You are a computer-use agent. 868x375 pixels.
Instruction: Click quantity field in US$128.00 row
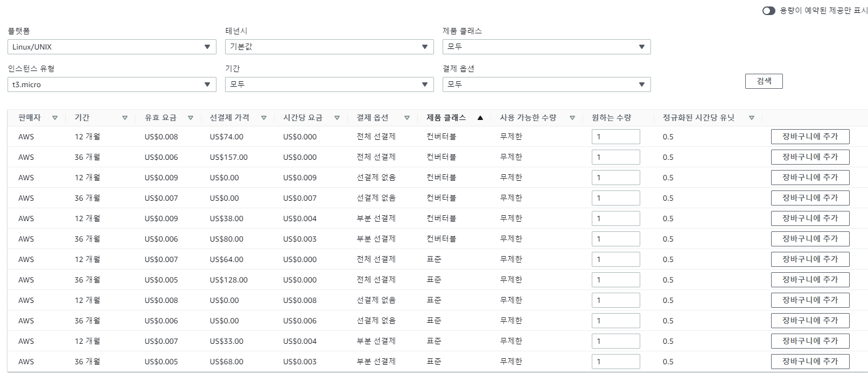coord(616,280)
